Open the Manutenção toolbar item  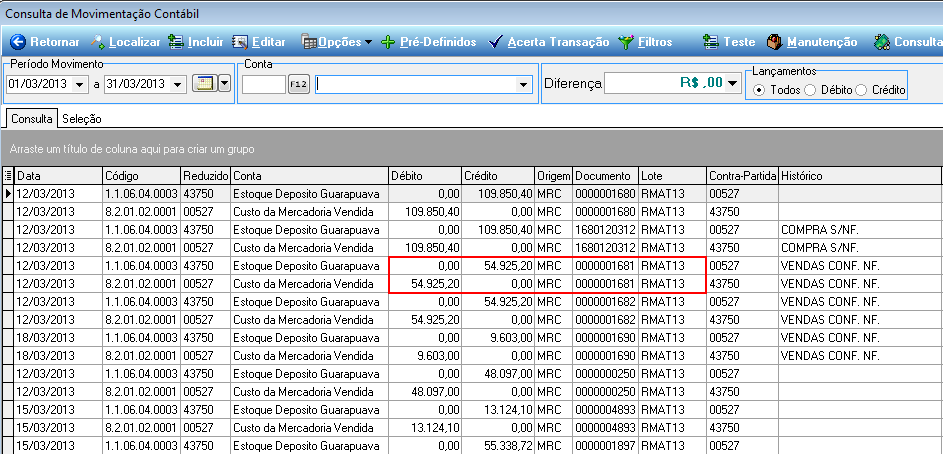pyautogui.click(x=812, y=42)
